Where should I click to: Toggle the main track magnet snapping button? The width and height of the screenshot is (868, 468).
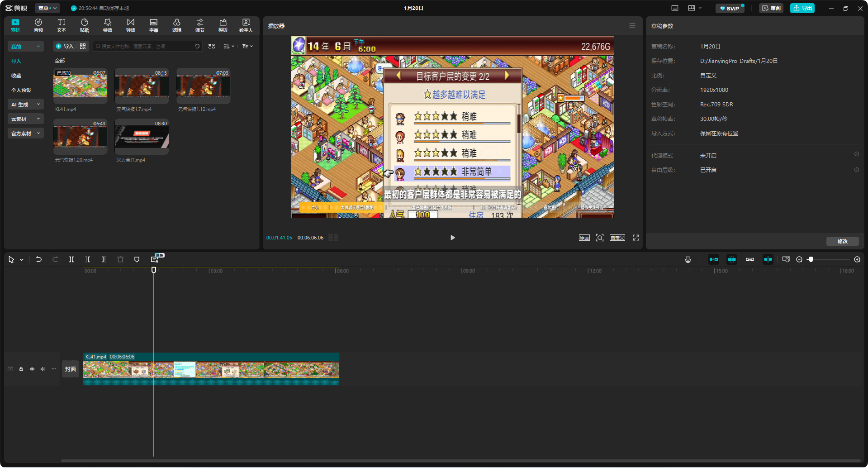click(713, 259)
